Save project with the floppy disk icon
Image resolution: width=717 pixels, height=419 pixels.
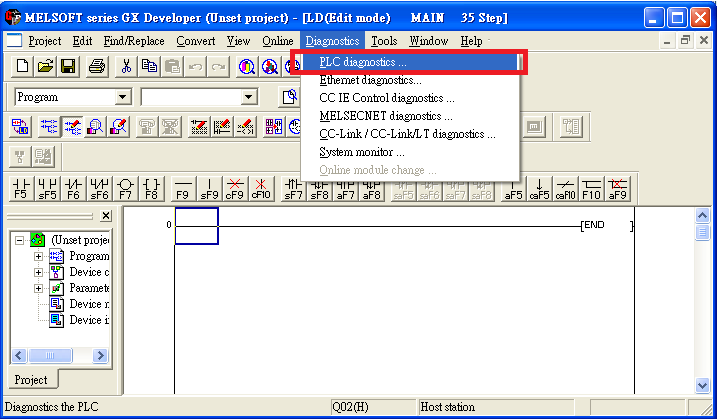click(x=68, y=67)
